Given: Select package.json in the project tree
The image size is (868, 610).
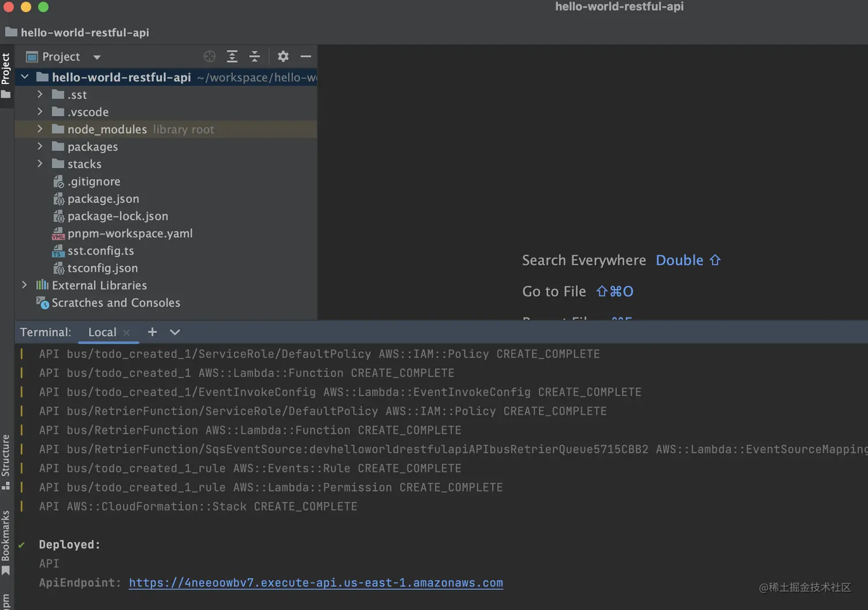Looking at the screenshot, I should tap(103, 199).
